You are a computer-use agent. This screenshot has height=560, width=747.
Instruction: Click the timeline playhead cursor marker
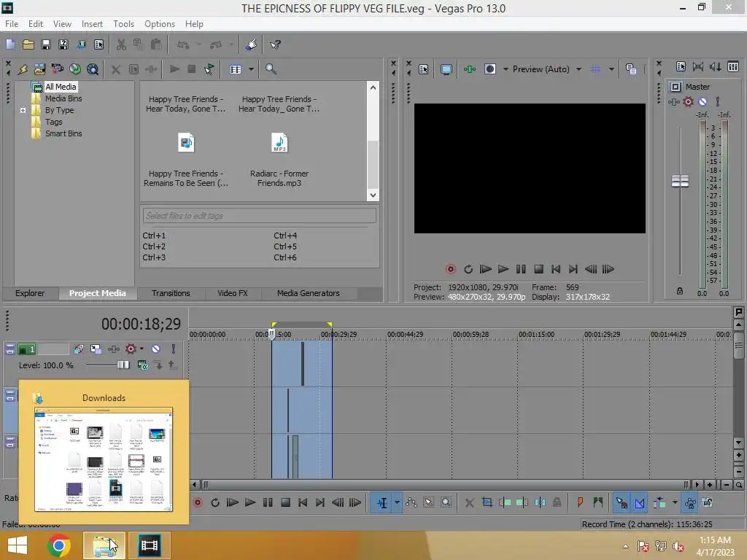point(271,334)
